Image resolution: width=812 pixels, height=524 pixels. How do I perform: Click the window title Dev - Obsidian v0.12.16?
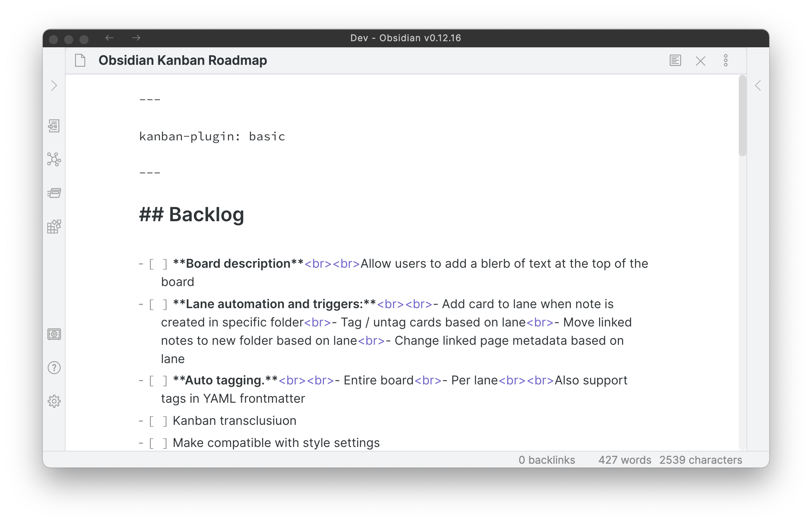[406, 38]
